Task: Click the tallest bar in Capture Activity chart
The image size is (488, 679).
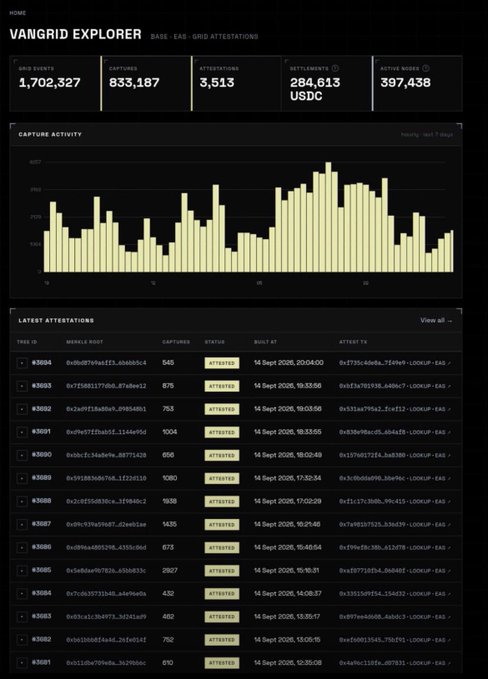Action: (x=328, y=217)
